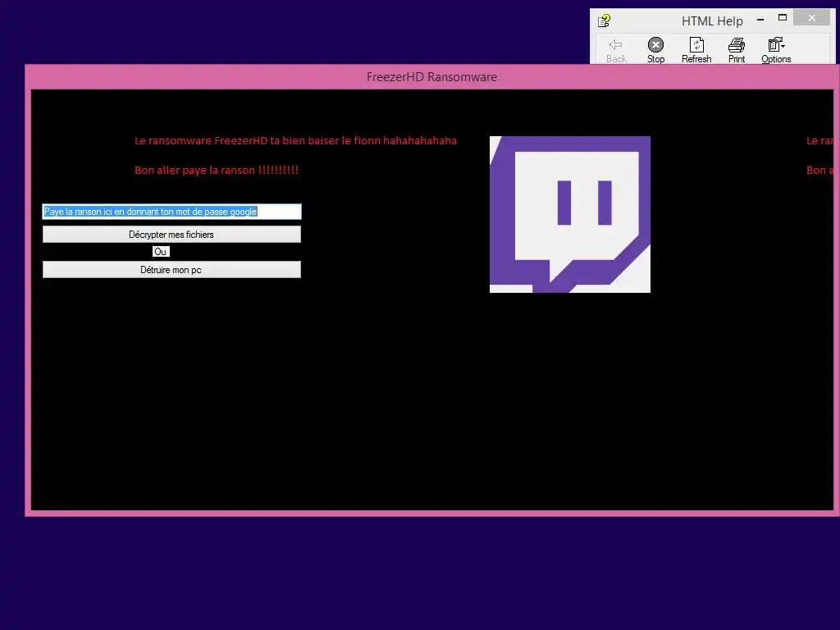Click the 'Ou' label between buttons
840x630 pixels.
point(161,252)
